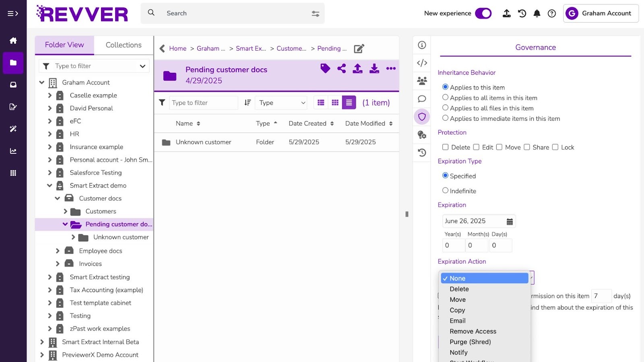The height and width of the screenshot is (362, 644).
Task: Open the comments panel in the right sidebar
Action: (421, 99)
